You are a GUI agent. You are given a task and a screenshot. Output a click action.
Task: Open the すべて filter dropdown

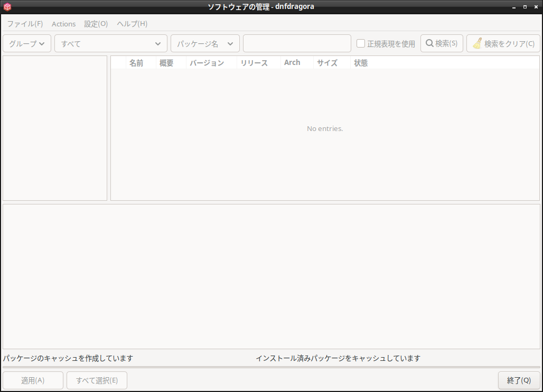coord(111,44)
